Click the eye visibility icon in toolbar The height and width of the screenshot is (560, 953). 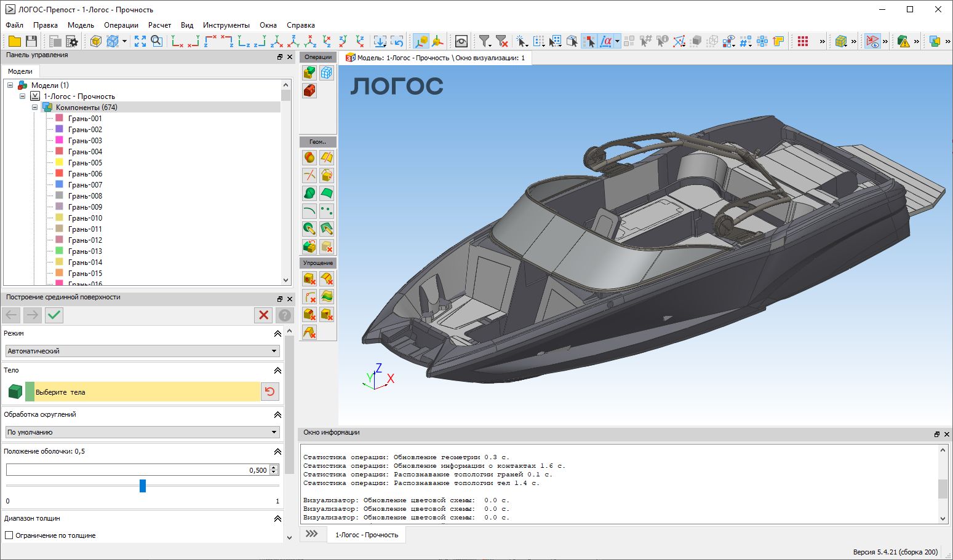point(461,41)
